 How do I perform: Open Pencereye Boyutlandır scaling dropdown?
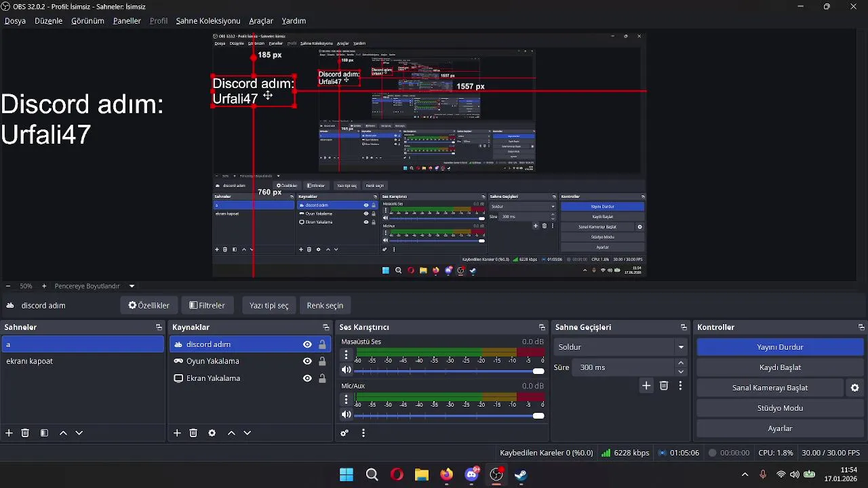[x=95, y=286]
